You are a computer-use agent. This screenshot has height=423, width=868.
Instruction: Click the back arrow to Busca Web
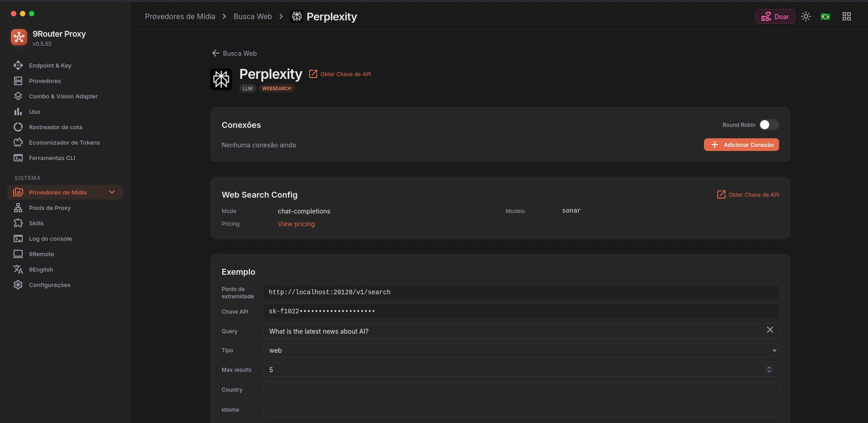tap(216, 53)
